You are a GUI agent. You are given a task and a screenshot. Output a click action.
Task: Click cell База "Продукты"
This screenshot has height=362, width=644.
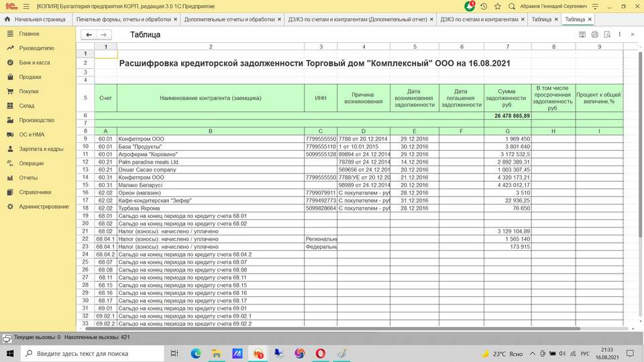[211, 147]
